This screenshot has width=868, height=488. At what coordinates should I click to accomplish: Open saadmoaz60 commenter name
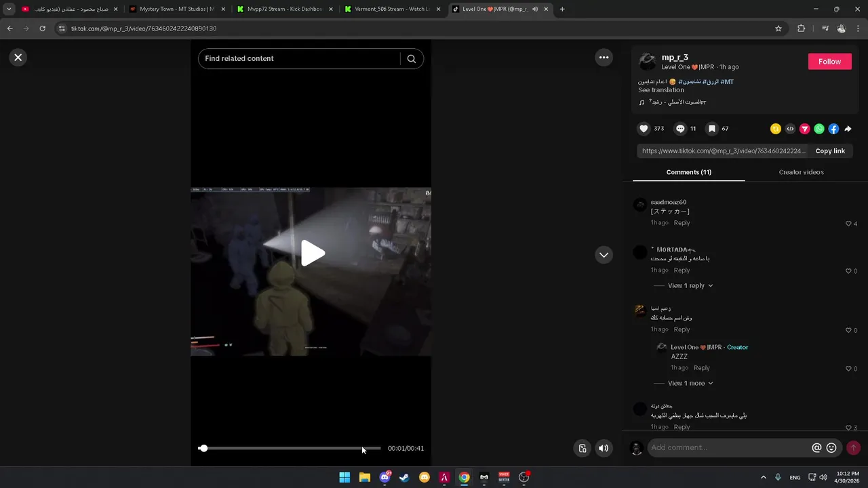click(x=668, y=203)
